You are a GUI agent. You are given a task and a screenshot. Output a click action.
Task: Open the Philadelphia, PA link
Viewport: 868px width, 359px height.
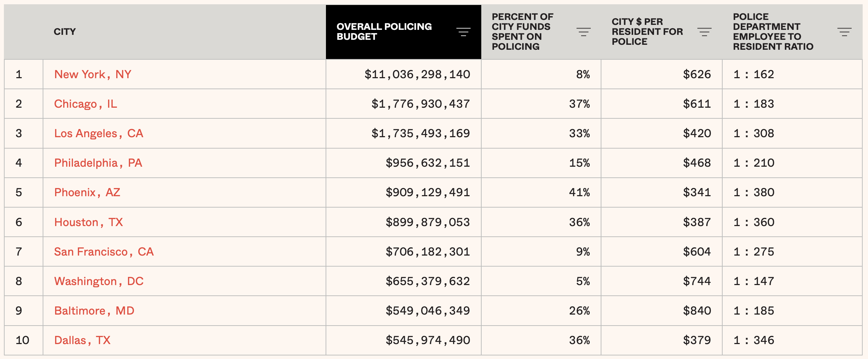pyautogui.click(x=98, y=163)
